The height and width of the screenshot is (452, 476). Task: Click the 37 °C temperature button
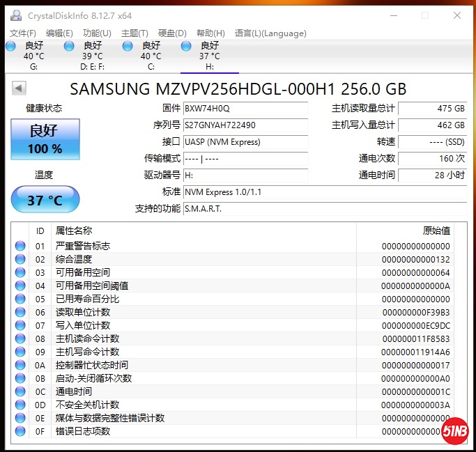tap(45, 201)
